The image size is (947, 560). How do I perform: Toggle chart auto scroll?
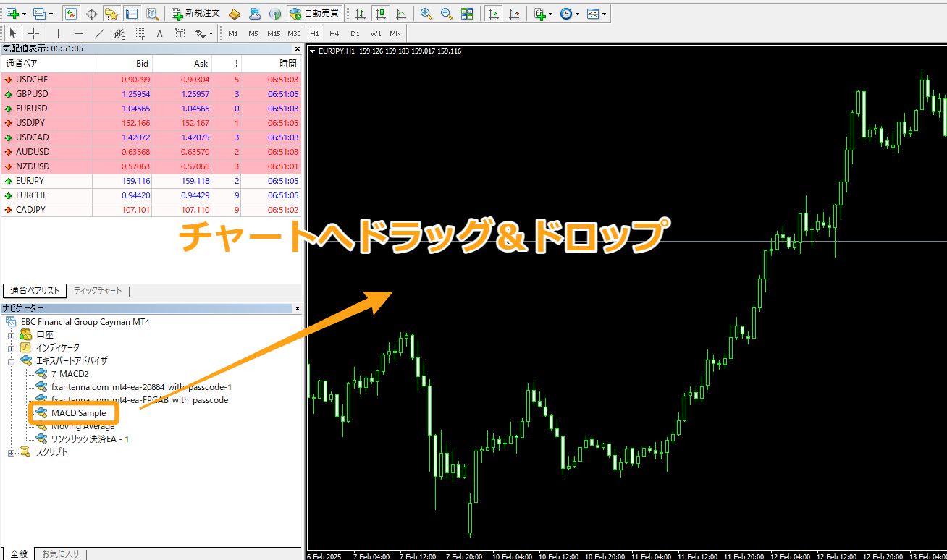[493, 13]
